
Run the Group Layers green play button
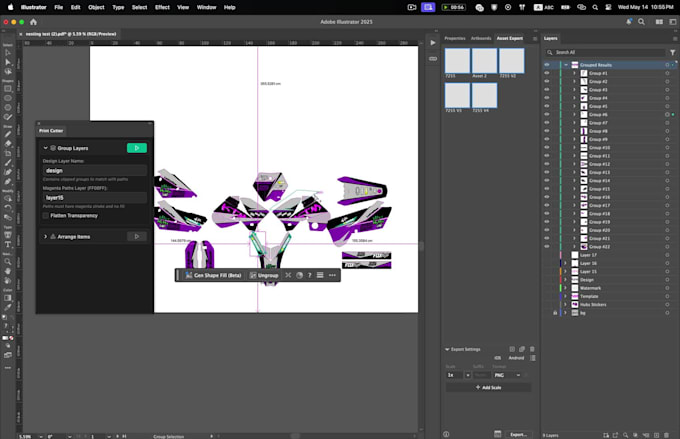pyautogui.click(x=137, y=148)
